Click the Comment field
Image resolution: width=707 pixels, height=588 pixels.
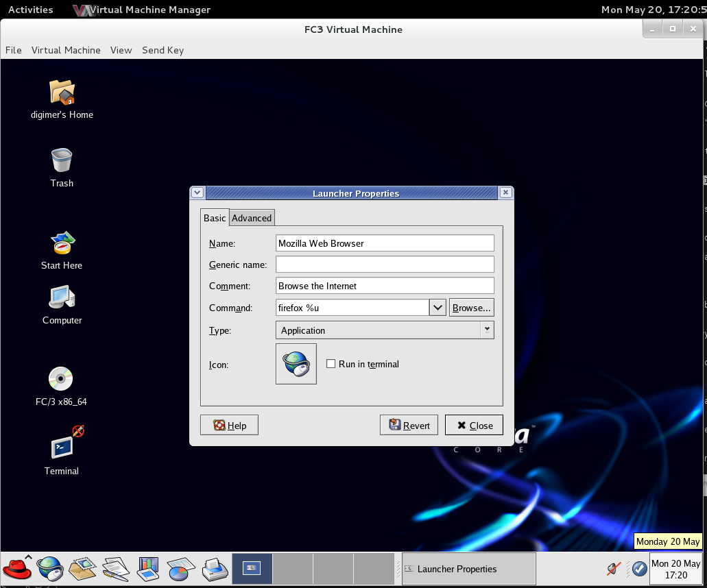pyautogui.click(x=385, y=286)
